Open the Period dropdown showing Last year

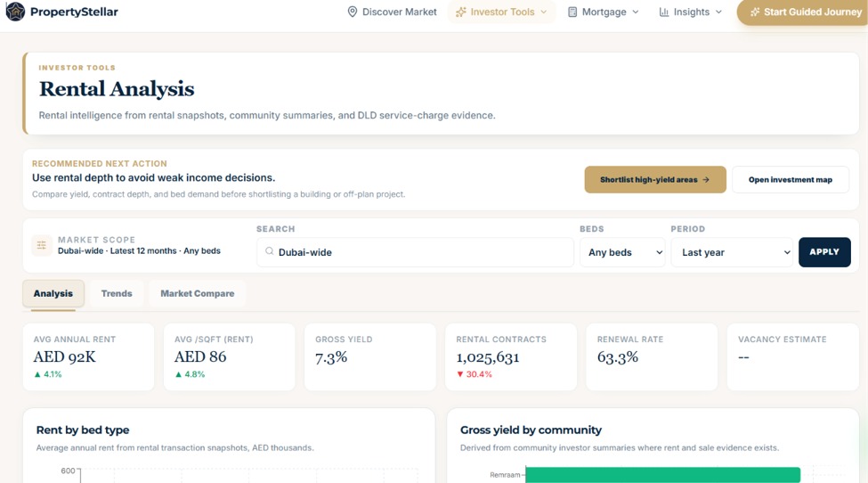732,252
